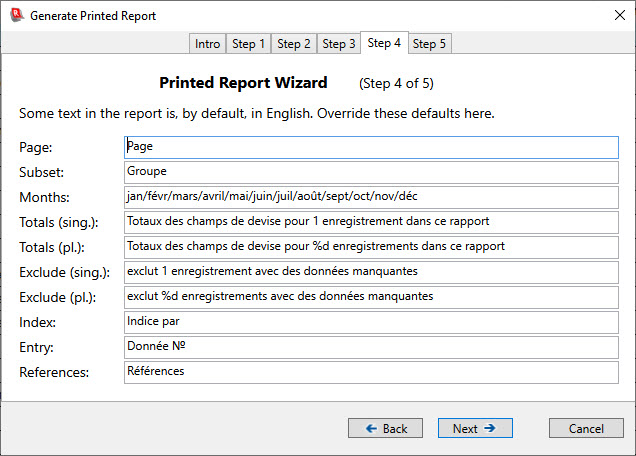Click the Exclude (sing.) text box
Screen dimensions: 636x456
[x=371, y=272]
